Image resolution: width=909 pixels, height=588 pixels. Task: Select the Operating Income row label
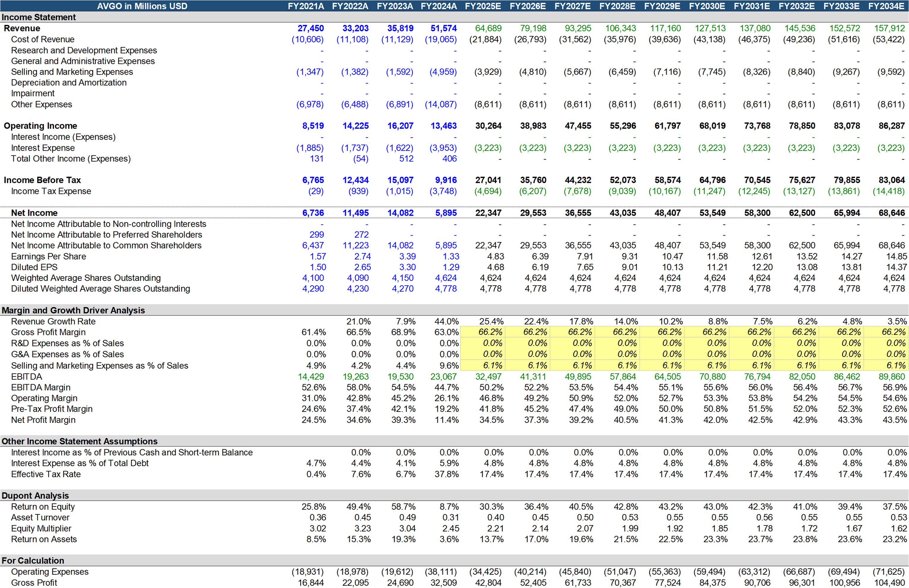click(x=40, y=126)
